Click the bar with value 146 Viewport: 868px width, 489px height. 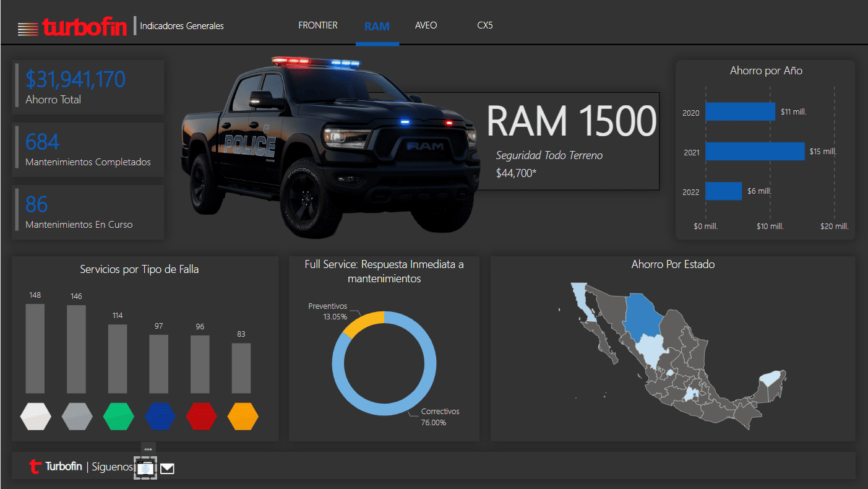(76, 349)
